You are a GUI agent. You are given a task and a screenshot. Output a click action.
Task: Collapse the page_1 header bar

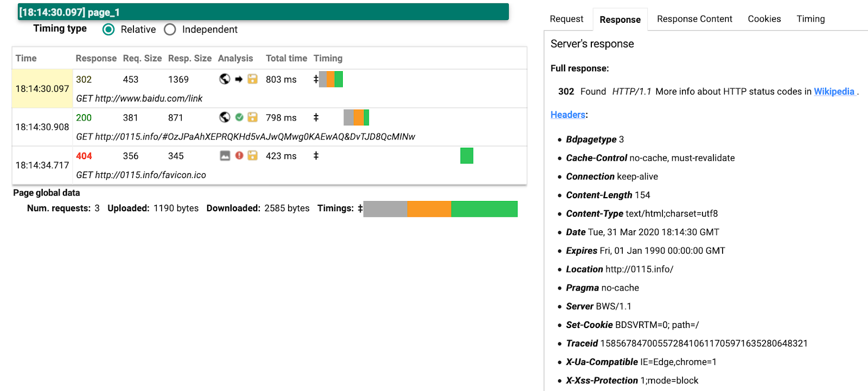pyautogui.click(x=263, y=12)
